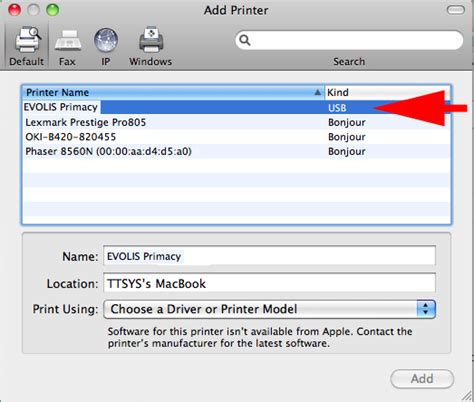Click the magnifying glass search icon
The width and height of the screenshot is (474, 402).
[x=245, y=40]
